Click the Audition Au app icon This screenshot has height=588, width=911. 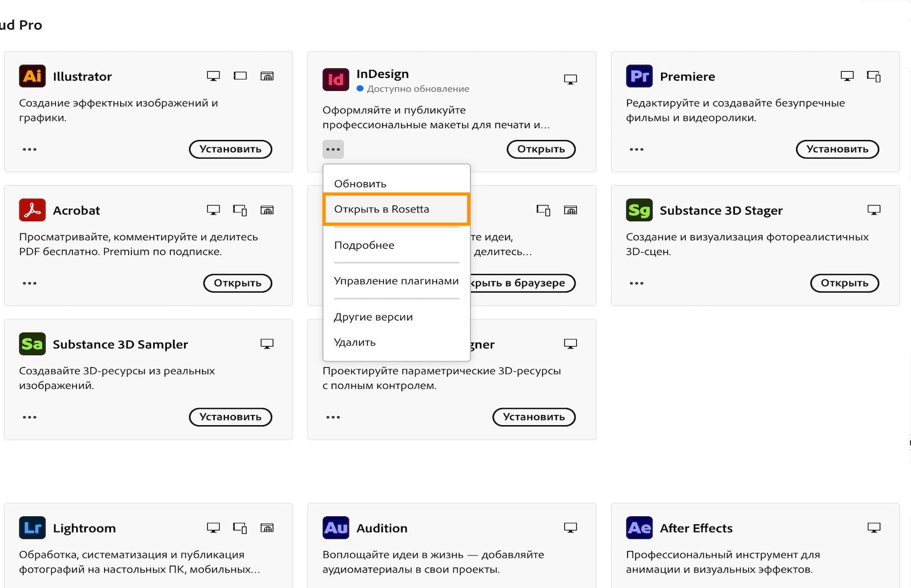(336, 528)
